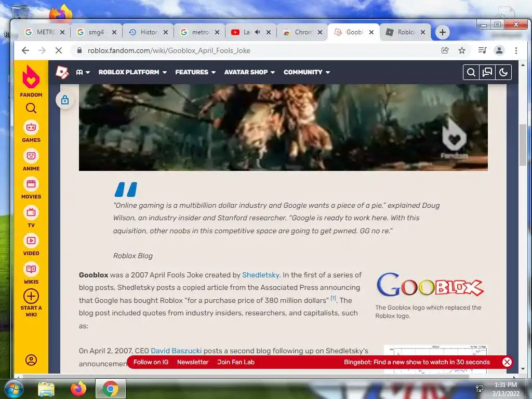532x399 pixels.
Task: Open the Gooblox logo image
Action: 430,285
